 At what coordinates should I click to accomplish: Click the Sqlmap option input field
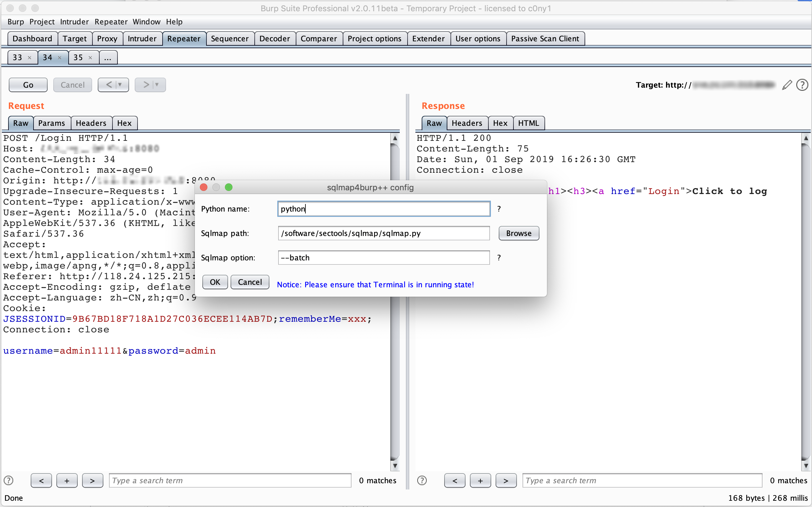(383, 258)
